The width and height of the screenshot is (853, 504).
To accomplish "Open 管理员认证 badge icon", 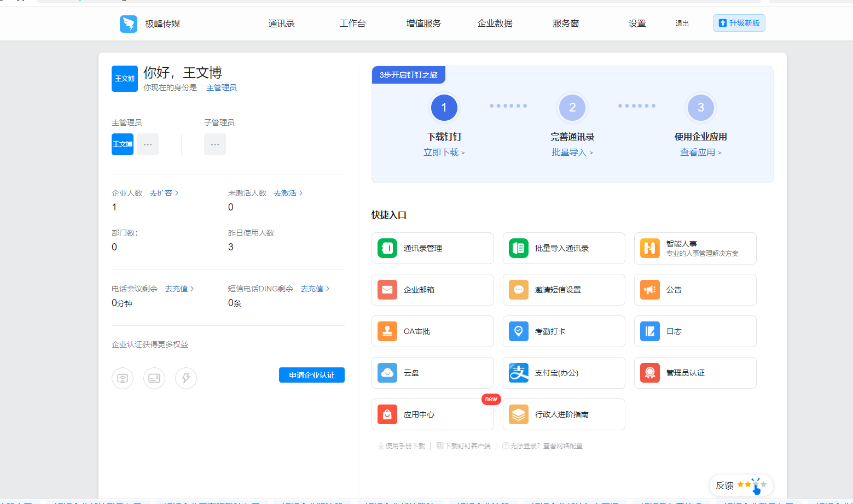I will (650, 373).
